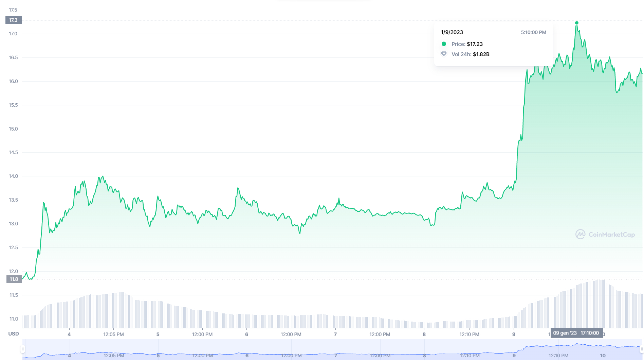Click the right range slider handle
644x361 pixels.
coord(642,349)
